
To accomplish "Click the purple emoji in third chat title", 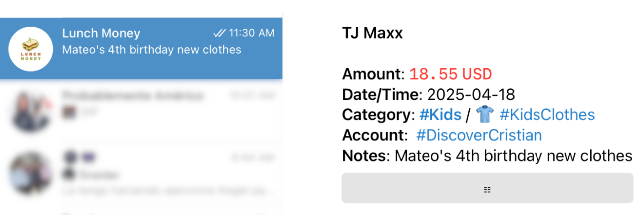I will pyautogui.click(x=88, y=157).
